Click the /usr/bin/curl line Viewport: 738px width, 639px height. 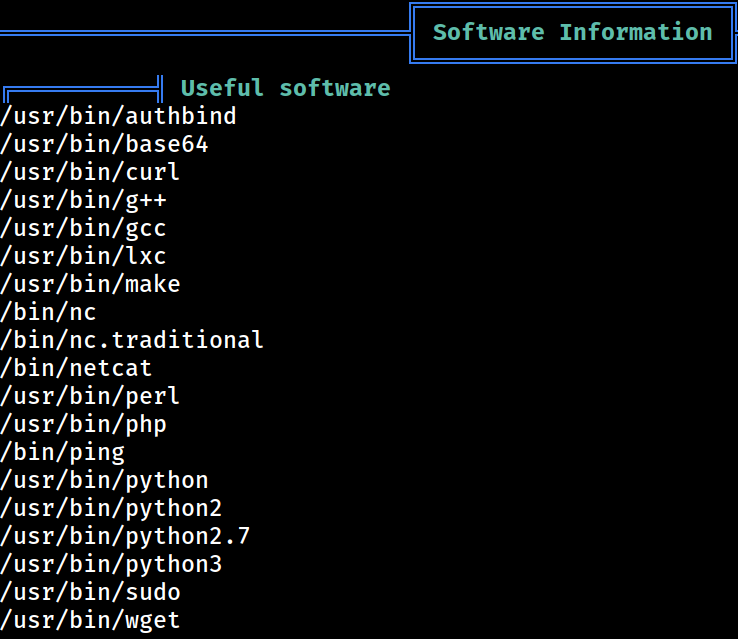[90, 172]
